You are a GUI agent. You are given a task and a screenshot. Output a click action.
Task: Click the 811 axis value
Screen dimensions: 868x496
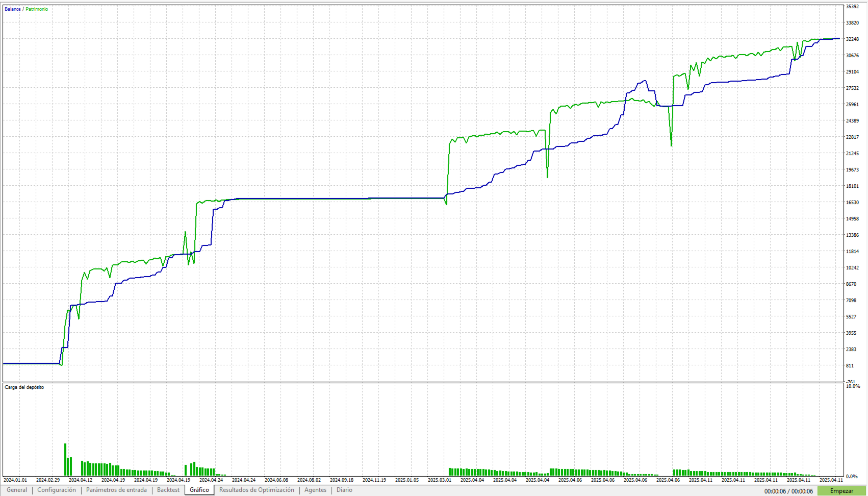tap(850, 366)
